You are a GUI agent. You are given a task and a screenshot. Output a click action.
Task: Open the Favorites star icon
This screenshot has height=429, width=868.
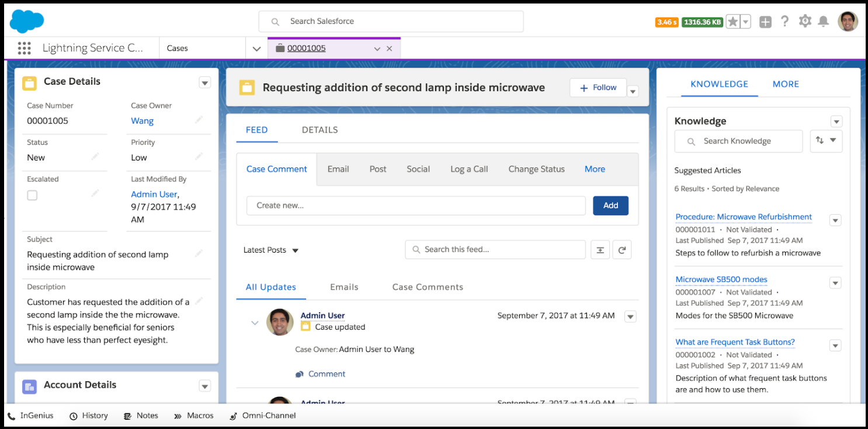tap(732, 22)
